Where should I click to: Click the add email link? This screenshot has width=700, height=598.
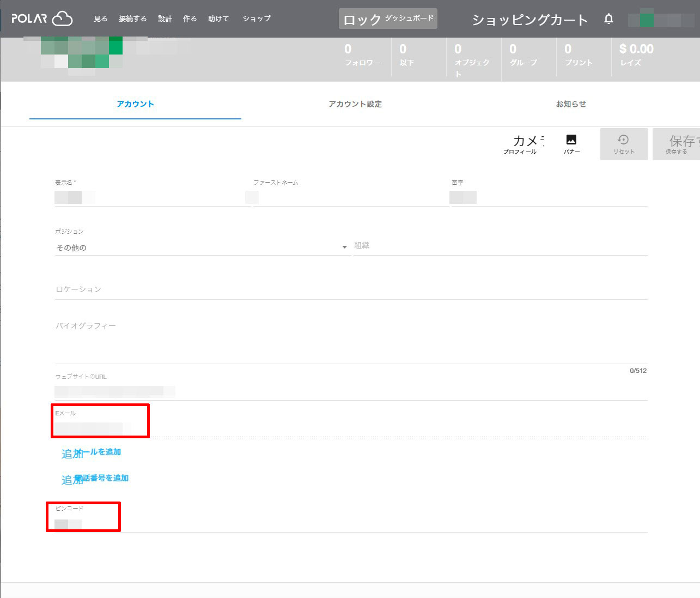click(x=92, y=452)
